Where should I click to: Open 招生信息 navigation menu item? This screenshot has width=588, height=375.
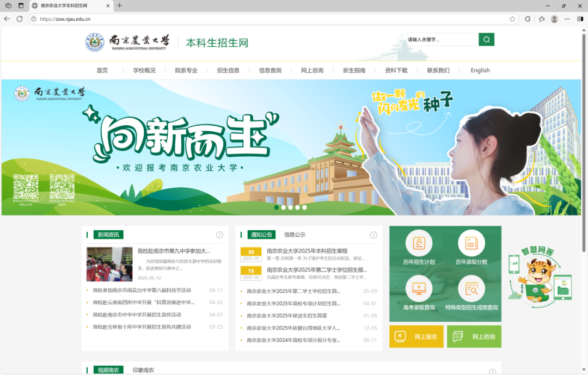coord(228,70)
